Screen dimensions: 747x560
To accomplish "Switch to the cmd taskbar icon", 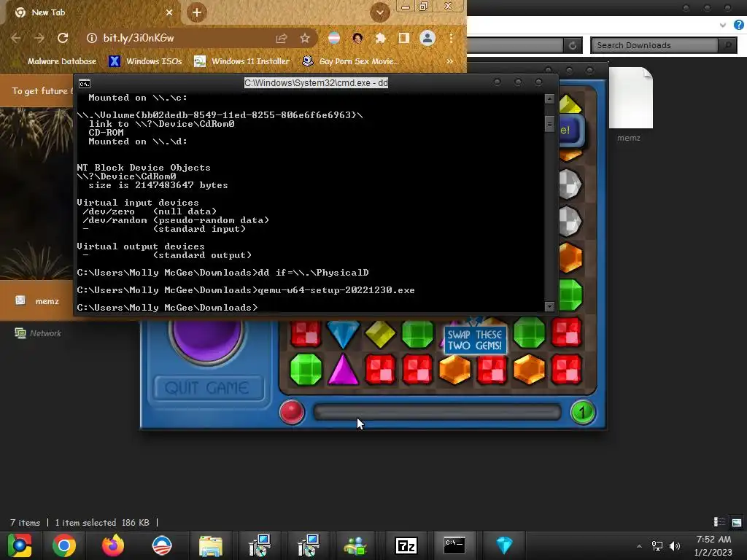I will (454, 545).
